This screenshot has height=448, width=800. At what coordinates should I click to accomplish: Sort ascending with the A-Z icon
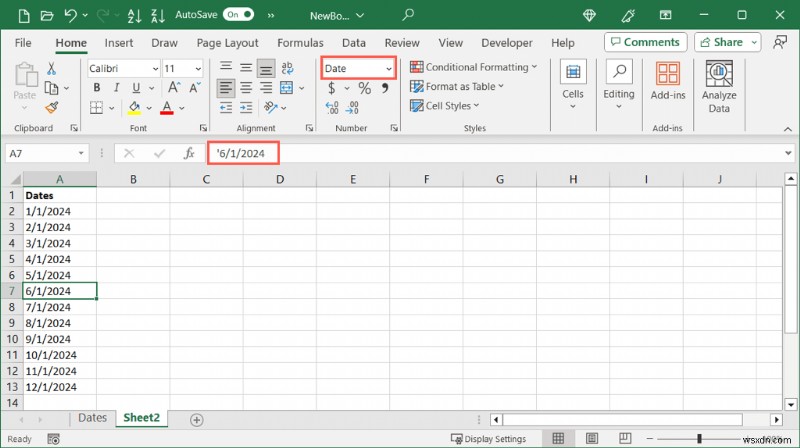point(134,16)
